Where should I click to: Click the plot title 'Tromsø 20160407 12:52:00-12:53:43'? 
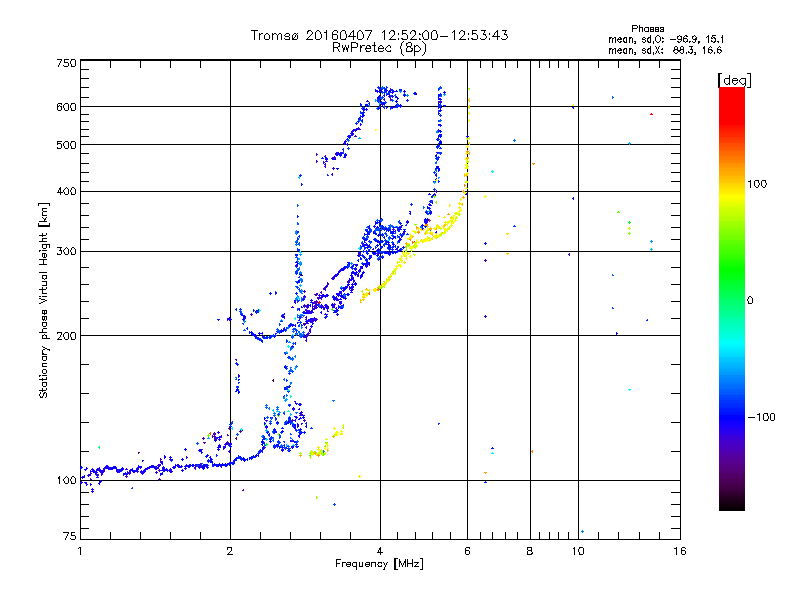click(379, 35)
